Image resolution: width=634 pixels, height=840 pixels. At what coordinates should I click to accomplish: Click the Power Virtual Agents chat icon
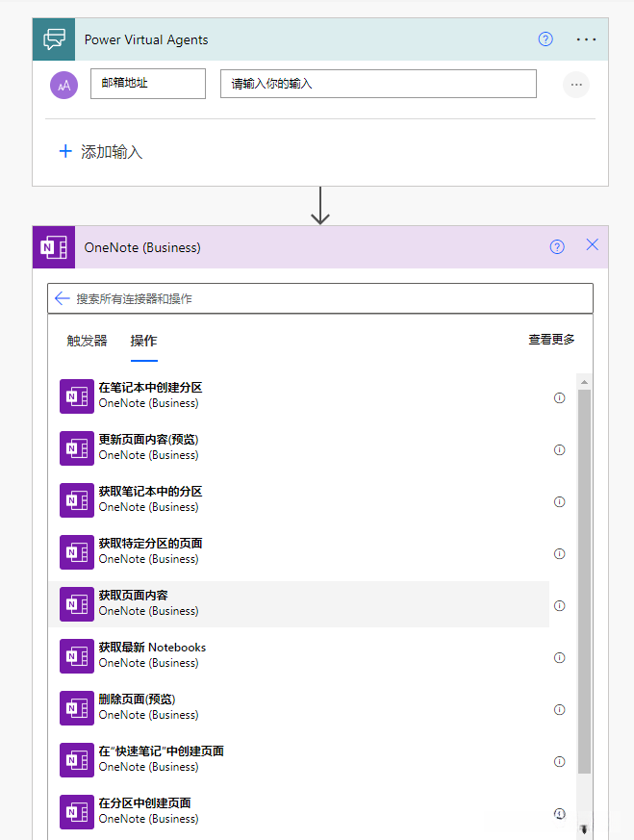click(53, 39)
